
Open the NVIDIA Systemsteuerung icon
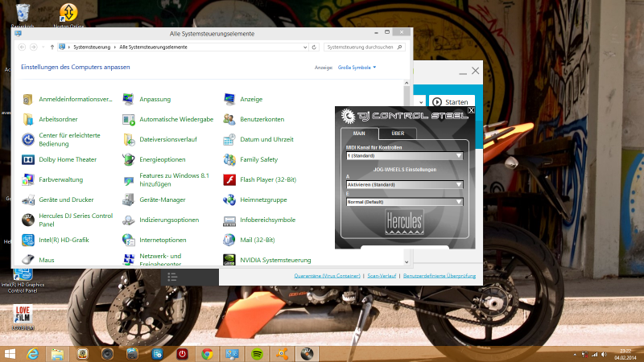point(229,260)
